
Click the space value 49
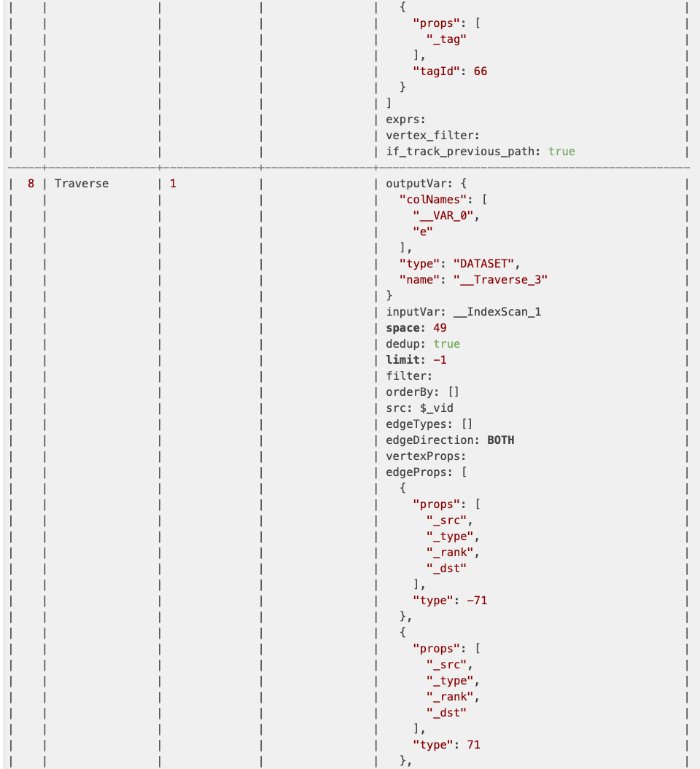click(x=440, y=328)
